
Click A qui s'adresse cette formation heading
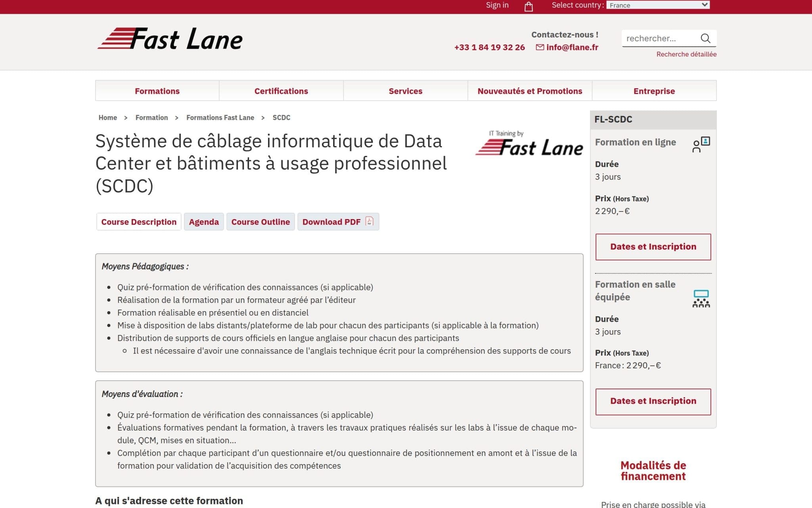click(169, 501)
